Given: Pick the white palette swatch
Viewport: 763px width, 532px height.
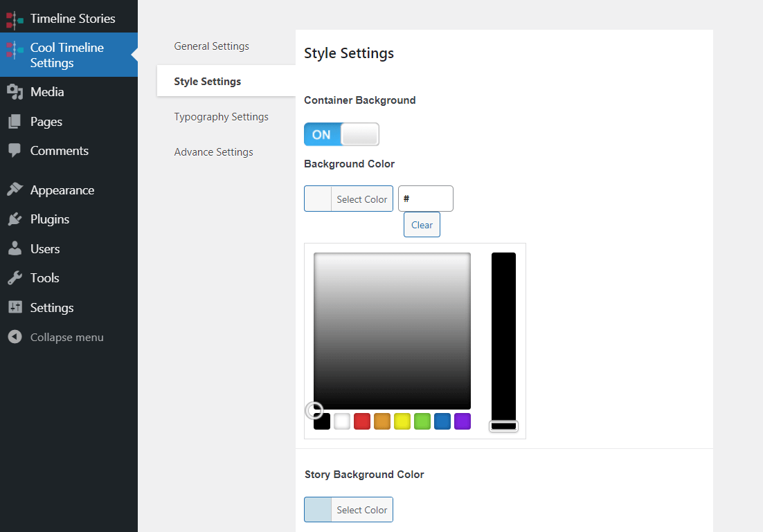Looking at the screenshot, I should pyautogui.click(x=342, y=421).
